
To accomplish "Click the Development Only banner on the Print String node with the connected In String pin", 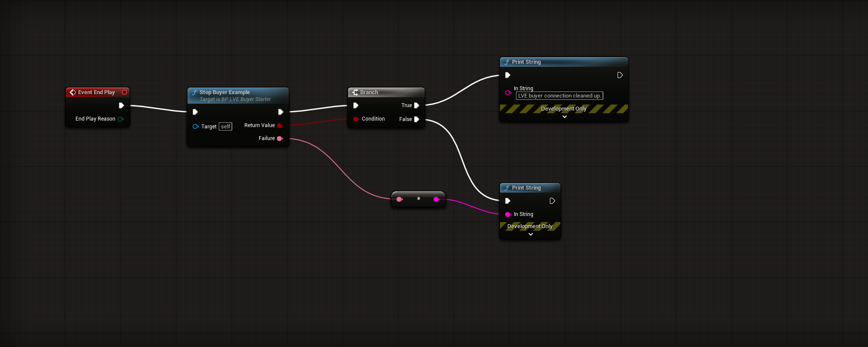I will tap(530, 226).
